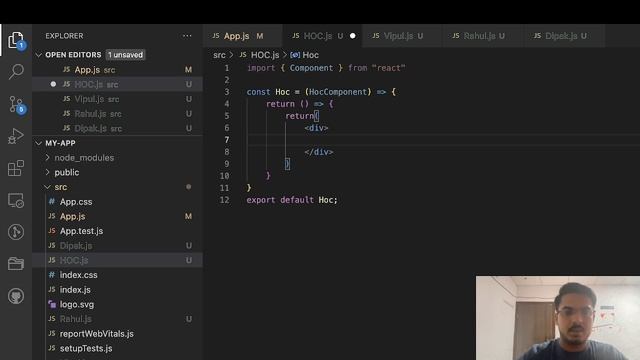This screenshot has height=360, width=640.
Task: Open index.css file
Action: click(x=118, y=275)
